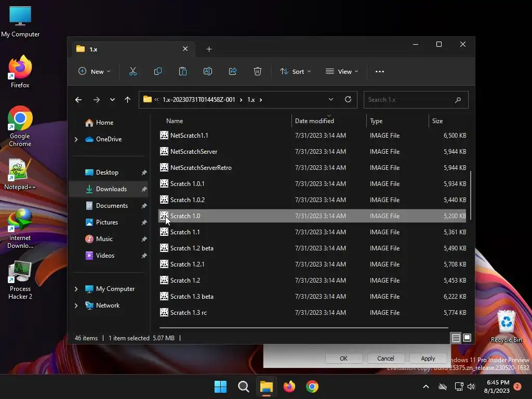Open the See more ellipsis menu
This screenshot has width=532, height=399.
pyautogui.click(x=380, y=72)
